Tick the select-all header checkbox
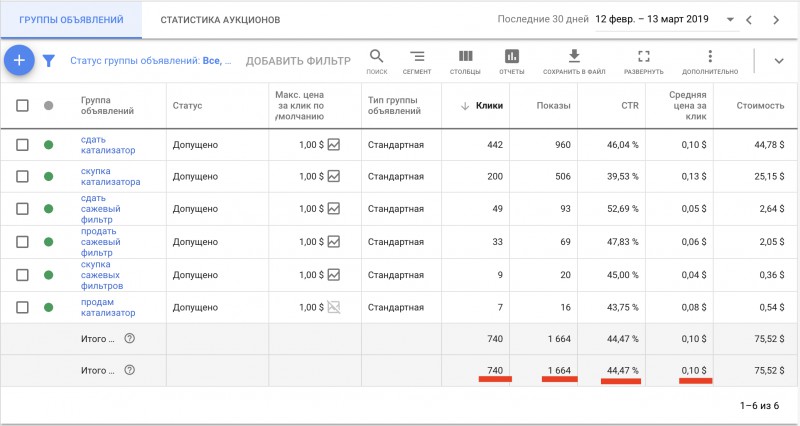Screen dimensions: 800x426 pyautogui.click(x=23, y=105)
